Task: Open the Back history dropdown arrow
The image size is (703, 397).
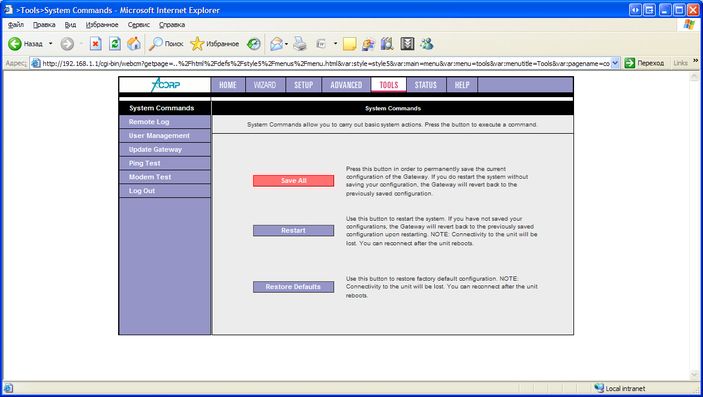Action: pyautogui.click(x=50, y=44)
